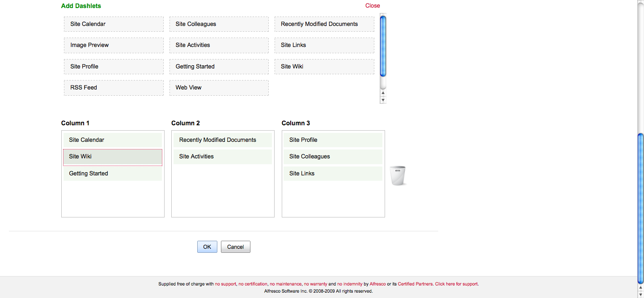Select Getting Started in Column 1
644x298 pixels.
pos(113,174)
